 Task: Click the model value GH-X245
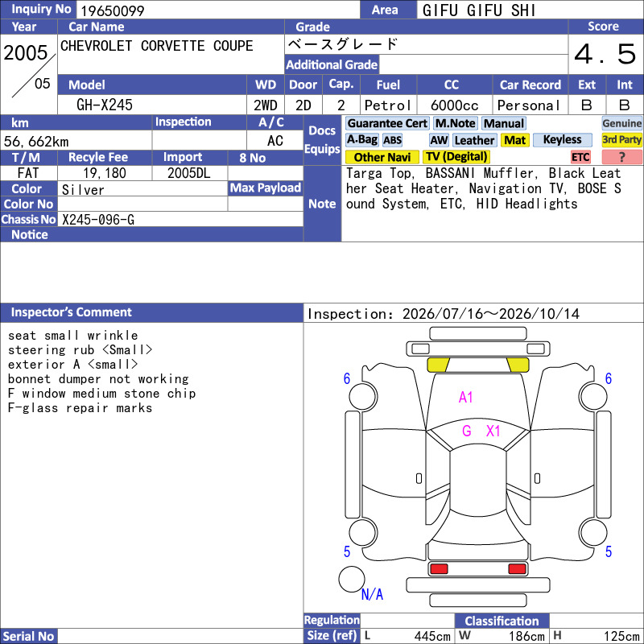pyautogui.click(x=105, y=105)
